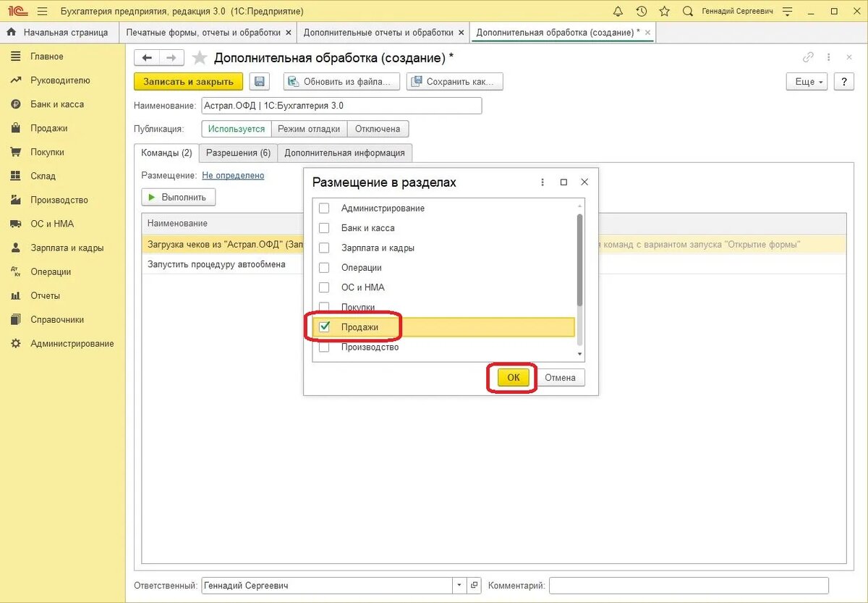868x603 pixels.
Task: Open Справочники section in sidebar
Action: tap(57, 319)
